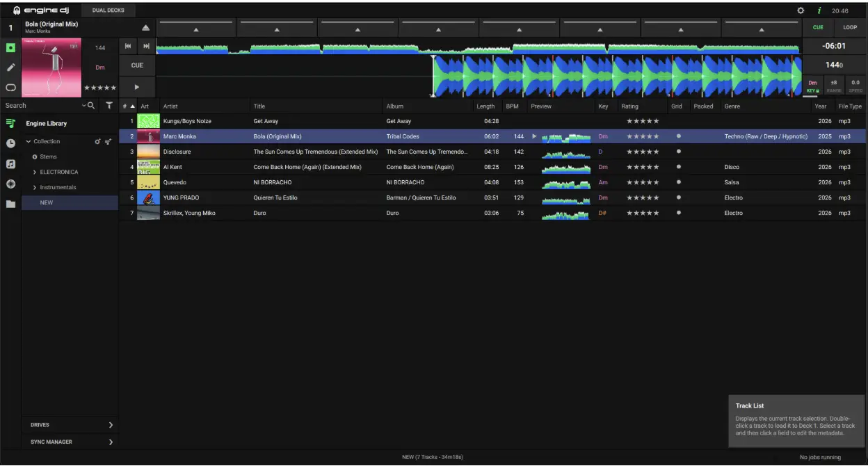Open the pencil edit icon in deck

[10, 67]
